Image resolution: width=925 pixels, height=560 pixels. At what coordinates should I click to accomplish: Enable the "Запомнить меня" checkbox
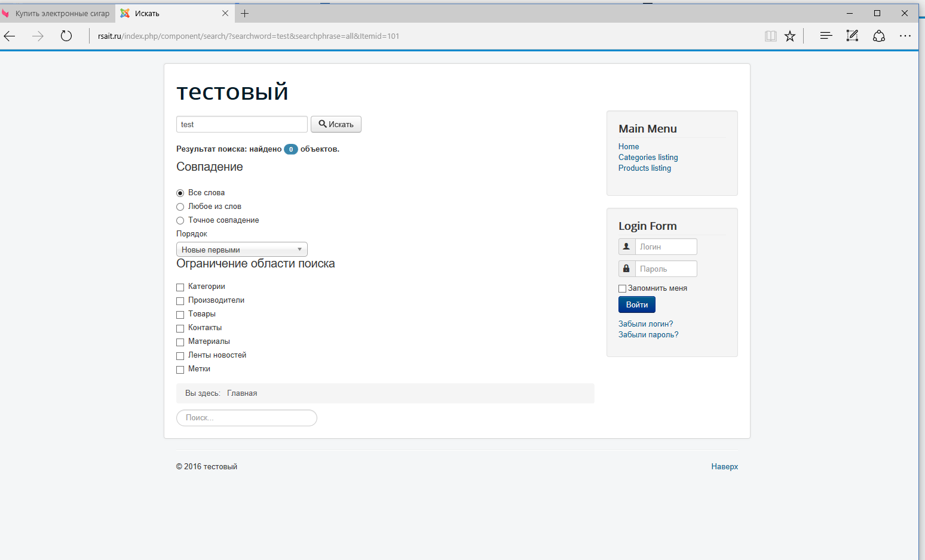622,288
